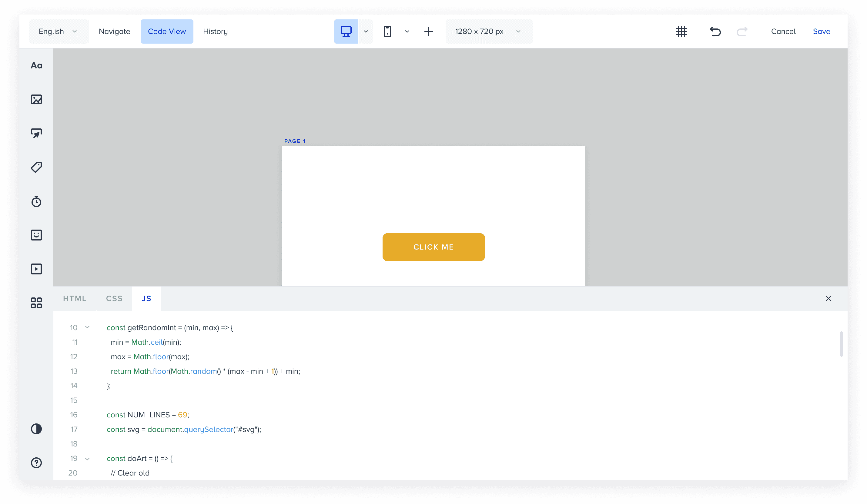This screenshot has width=867, height=504.
Task: Open the English language dropdown
Action: point(58,31)
